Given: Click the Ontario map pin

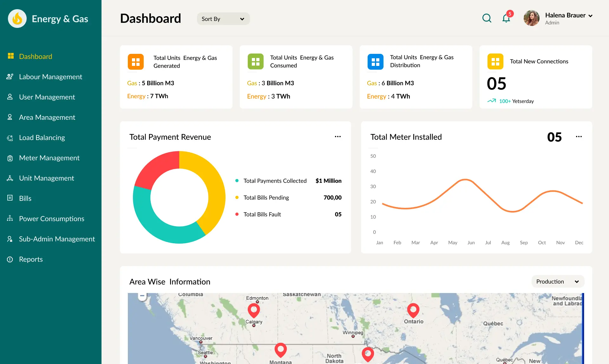Looking at the screenshot, I should coord(413,310).
